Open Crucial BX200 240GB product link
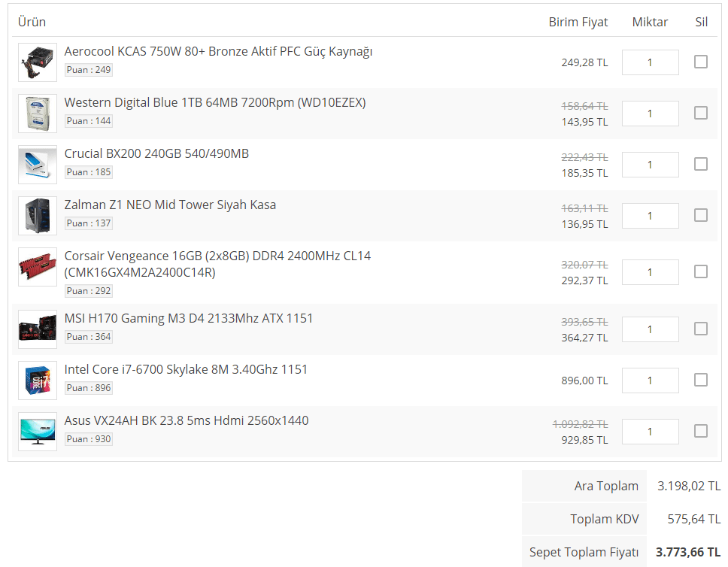Image resolution: width=728 pixels, height=567 pixels. click(x=156, y=153)
